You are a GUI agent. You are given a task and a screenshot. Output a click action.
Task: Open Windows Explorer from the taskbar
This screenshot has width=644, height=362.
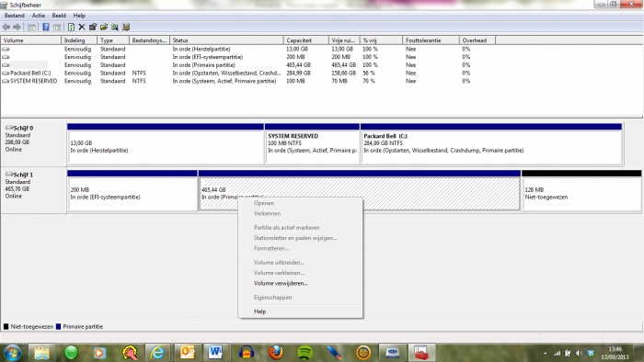[x=42, y=353]
